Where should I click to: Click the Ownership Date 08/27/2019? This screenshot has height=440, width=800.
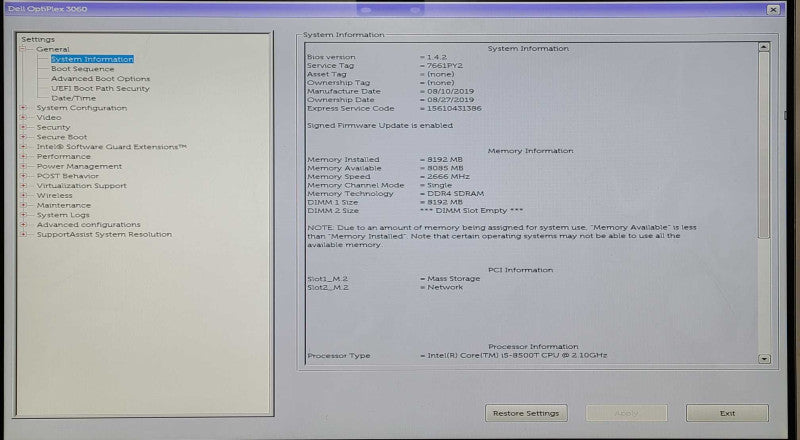click(x=451, y=100)
